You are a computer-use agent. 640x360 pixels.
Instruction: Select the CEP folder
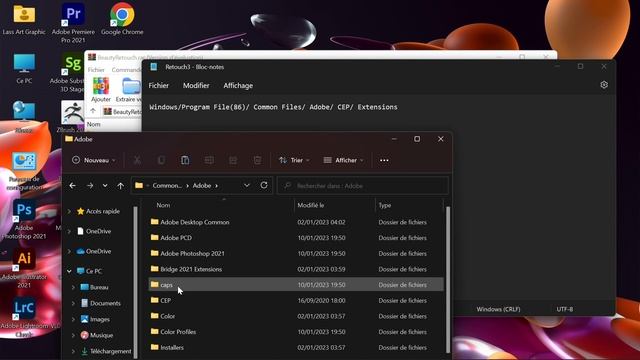296,300
